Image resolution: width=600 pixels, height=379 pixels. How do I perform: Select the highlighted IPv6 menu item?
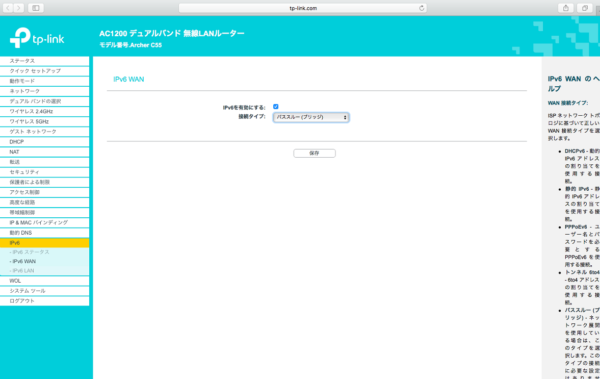click(x=44, y=243)
